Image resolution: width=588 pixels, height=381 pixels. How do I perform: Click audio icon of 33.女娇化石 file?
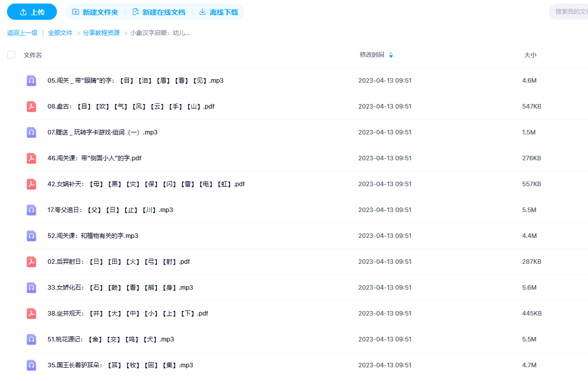31,288
